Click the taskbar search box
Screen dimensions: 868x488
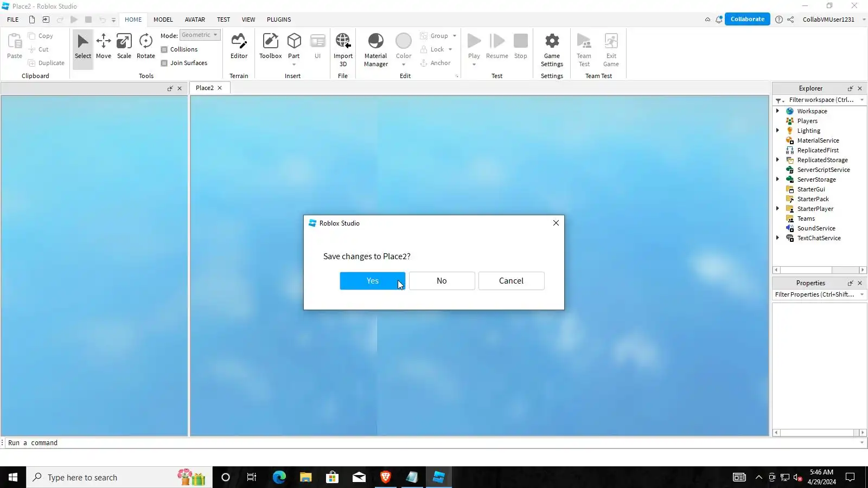coord(119,477)
